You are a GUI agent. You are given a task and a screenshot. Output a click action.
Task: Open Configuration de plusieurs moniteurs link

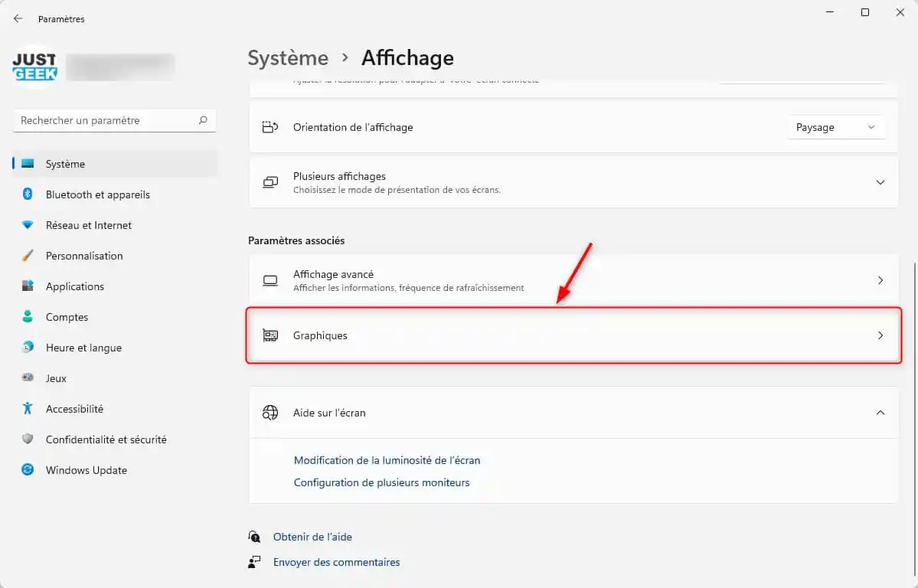[x=382, y=482]
